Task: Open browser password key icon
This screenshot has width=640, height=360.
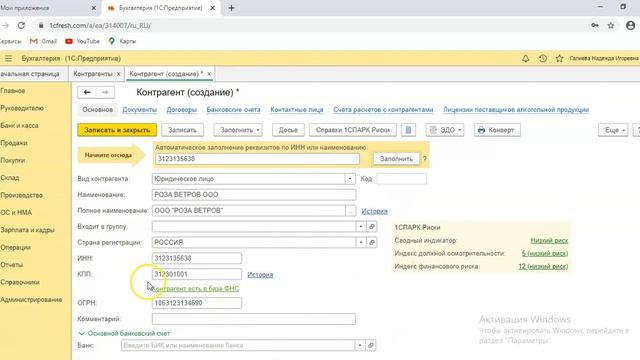Action: coord(595,25)
